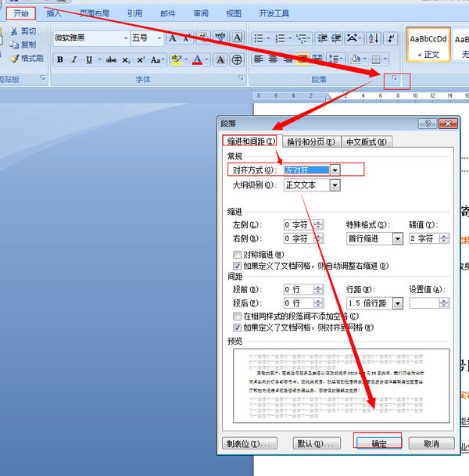469x476 pixels.
Task: Click the change case Aa icon
Action: (156, 60)
